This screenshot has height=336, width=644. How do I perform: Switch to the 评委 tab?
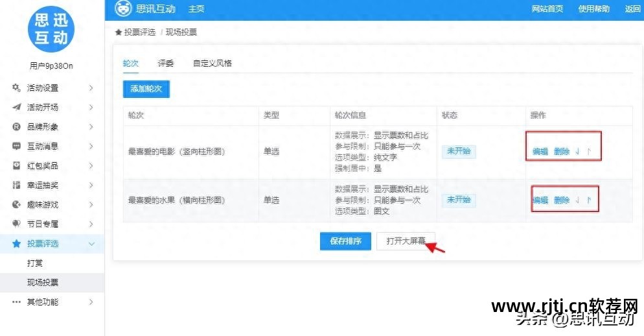165,63
